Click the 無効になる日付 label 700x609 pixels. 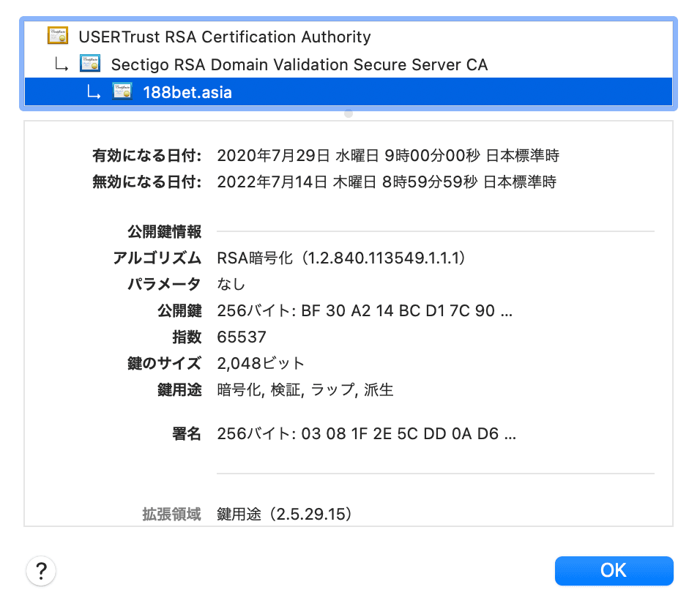click(147, 182)
